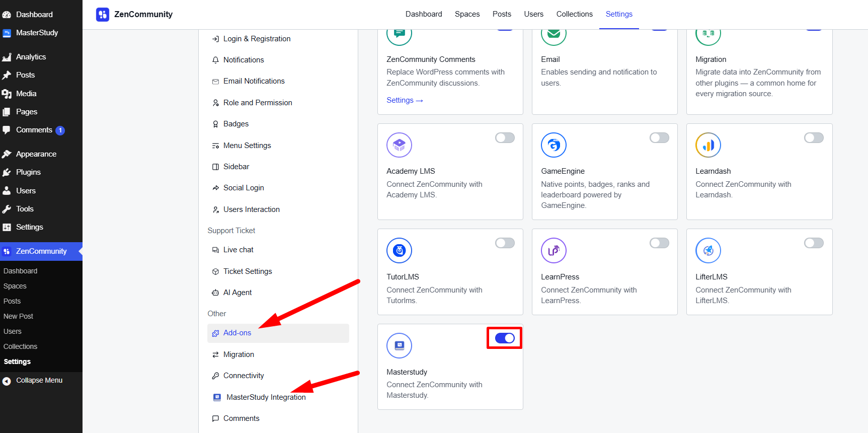
Task: Click the Academy LMS add-on icon
Action: [399, 145]
